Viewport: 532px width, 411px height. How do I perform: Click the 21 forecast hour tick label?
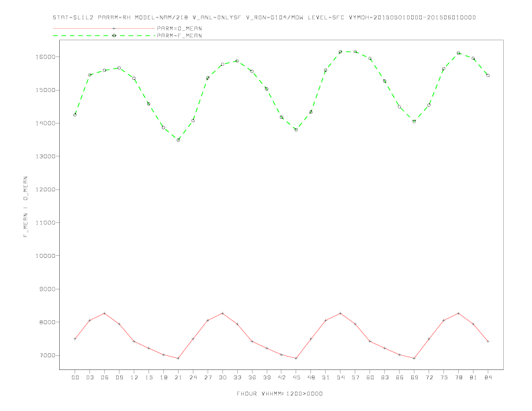coord(178,377)
